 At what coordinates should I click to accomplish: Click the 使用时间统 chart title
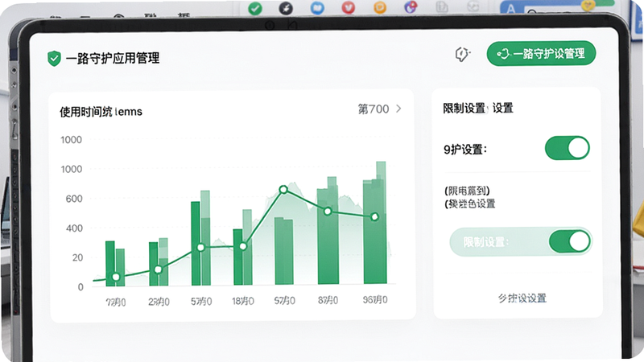tap(101, 112)
